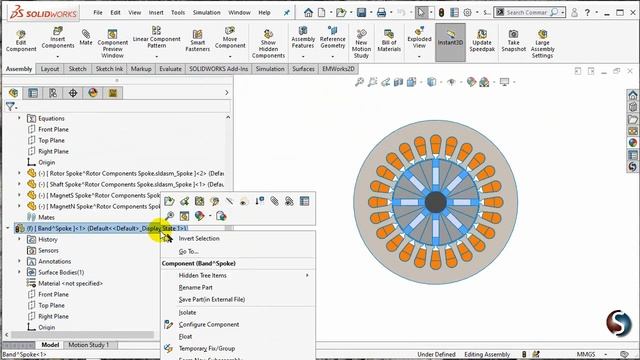Click Exploded View tool
640x360 pixels.
pyautogui.click(x=419, y=38)
